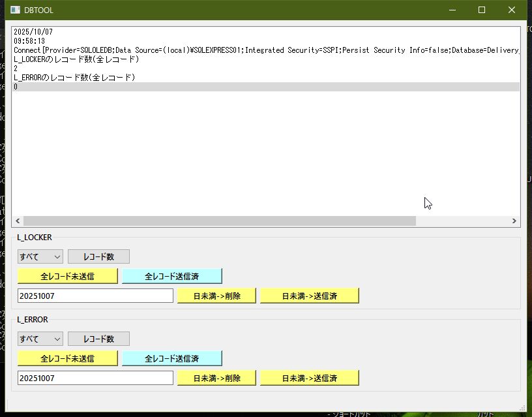Screen dimensions: 532x417
Task: Click L_ERROR 日未満->送信済 button
Action: 310,378
